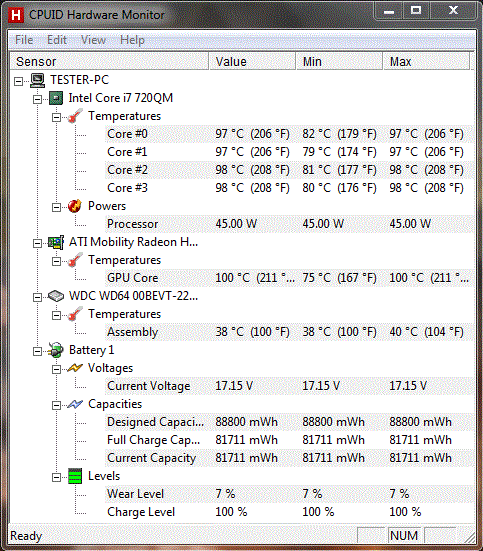Select the Current Voltage row
The height and width of the screenshot is (551, 483).
click(289, 386)
